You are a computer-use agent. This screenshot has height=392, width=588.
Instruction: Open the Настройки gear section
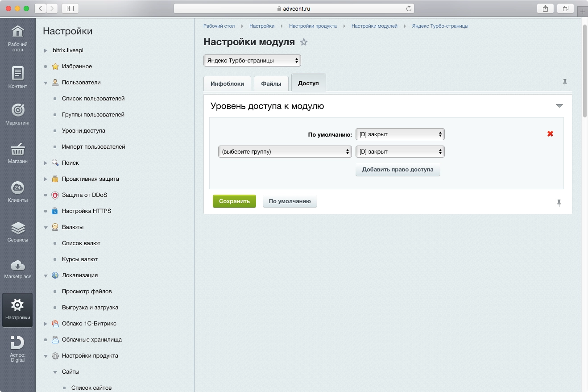coord(17,310)
